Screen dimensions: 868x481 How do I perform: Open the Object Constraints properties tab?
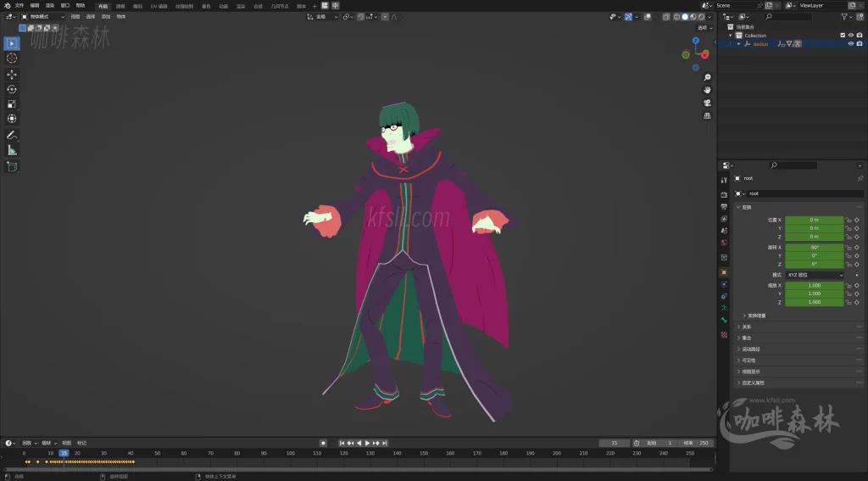[x=724, y=296]
